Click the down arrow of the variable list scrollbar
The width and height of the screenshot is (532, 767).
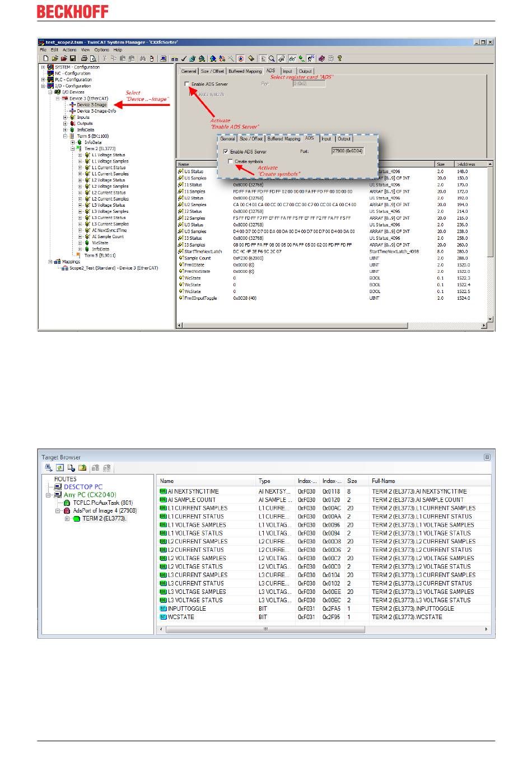(491, 319)
